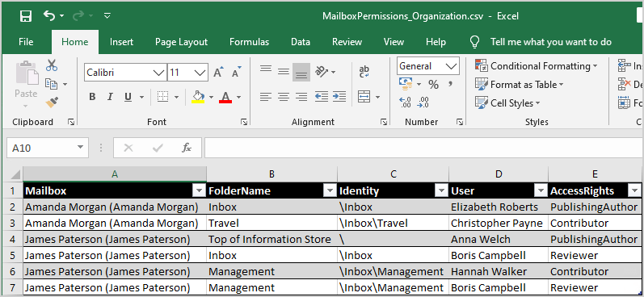The image size is (644, 297).
Task: Open the User column filter dropdown
Action: point(540,190)
